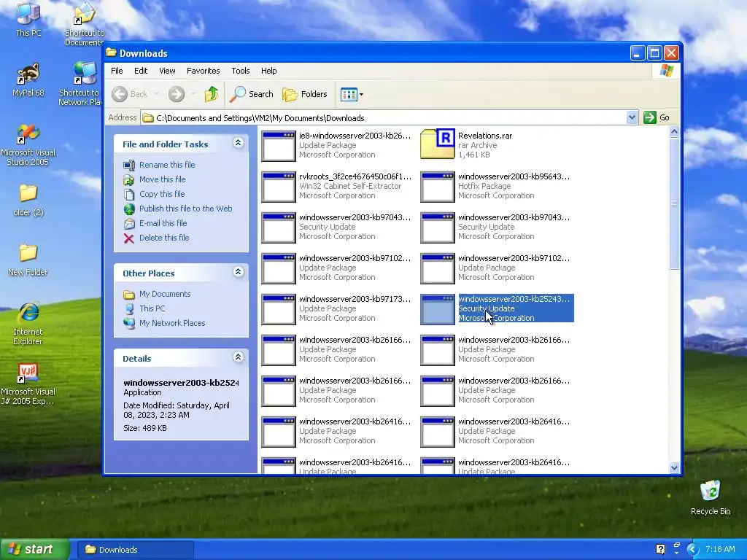Select the Internet Explorer desktop icon
The height and width of the screenshot is (560, 747).
[28, 323]
